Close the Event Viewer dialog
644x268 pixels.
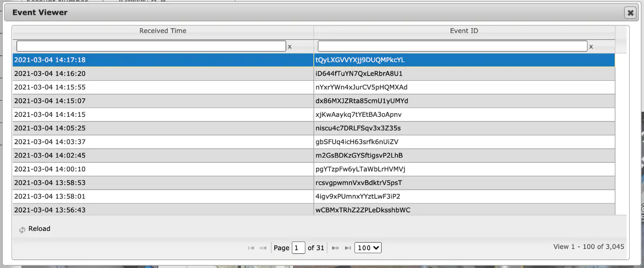tap(630, 13)
